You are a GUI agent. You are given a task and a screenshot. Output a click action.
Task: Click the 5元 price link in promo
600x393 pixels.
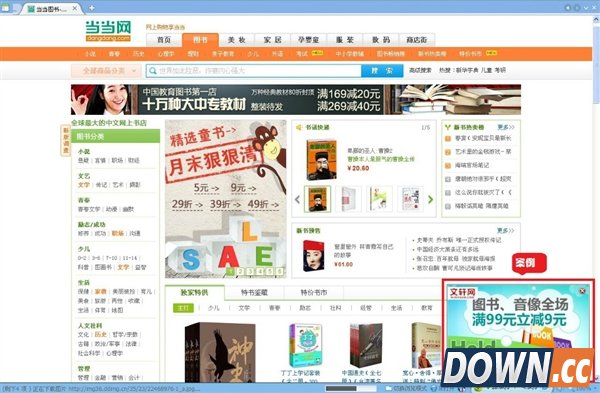[x=206, y=188]
